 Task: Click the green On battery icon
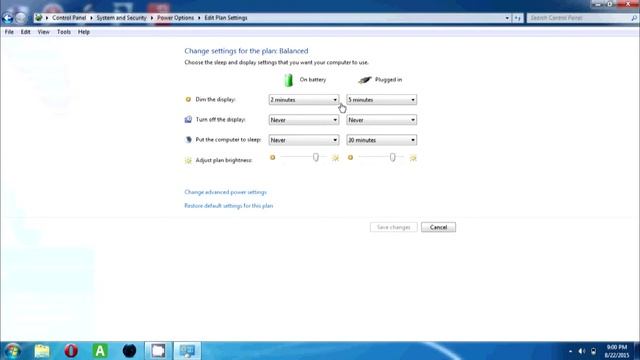(x=289, y=80)
